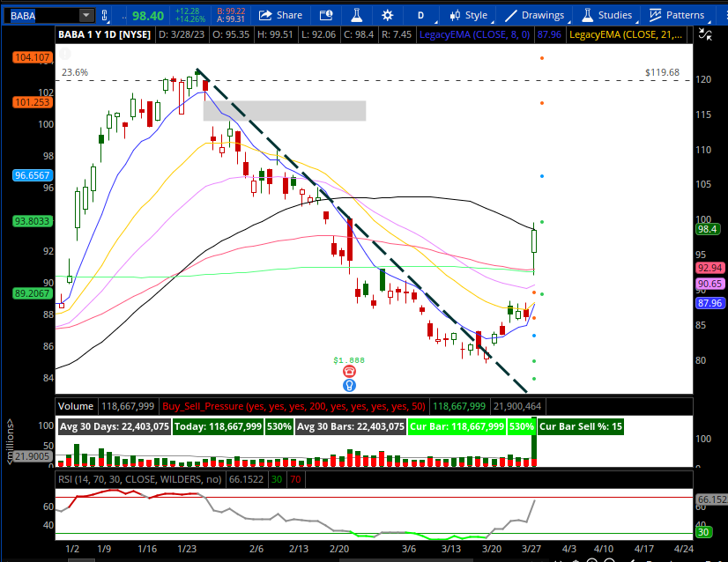Click the yellow LegacyEMA (CLOSE, 21 study label
This screenshot has height=562, width=728.
[626, 34]
